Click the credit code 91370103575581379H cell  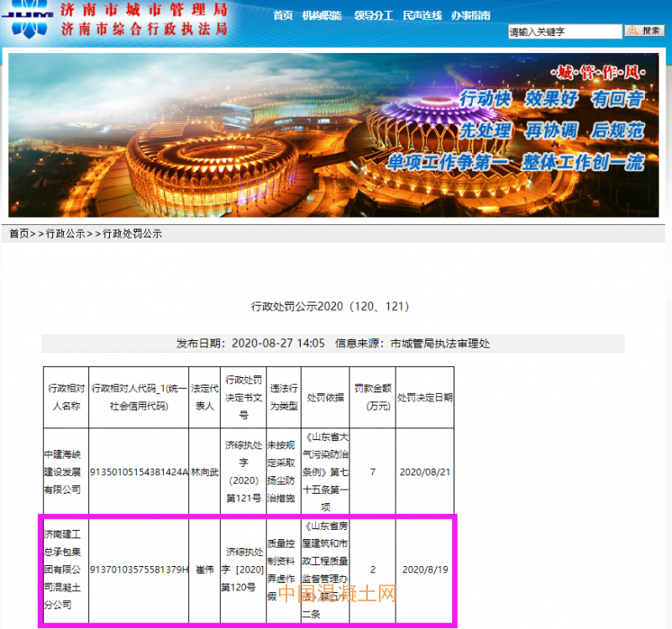[139, 570]
